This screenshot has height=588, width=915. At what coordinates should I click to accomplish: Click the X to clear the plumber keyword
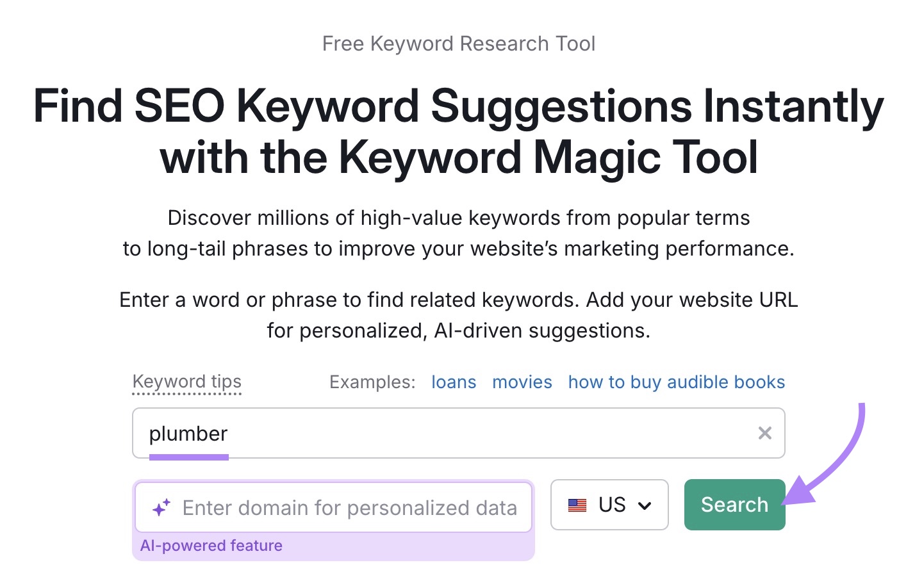click(764, 433)
